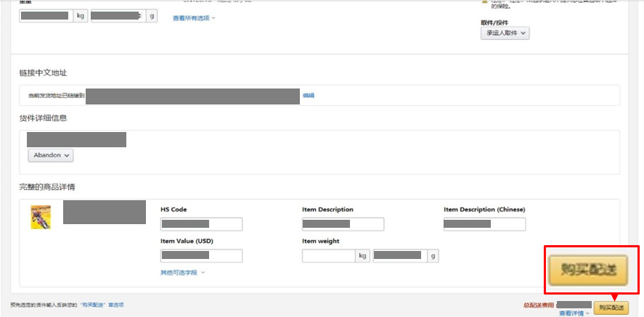Focus the Item weight kg input box
Viewport: 644px width, 317px height.
click(328, 255)
